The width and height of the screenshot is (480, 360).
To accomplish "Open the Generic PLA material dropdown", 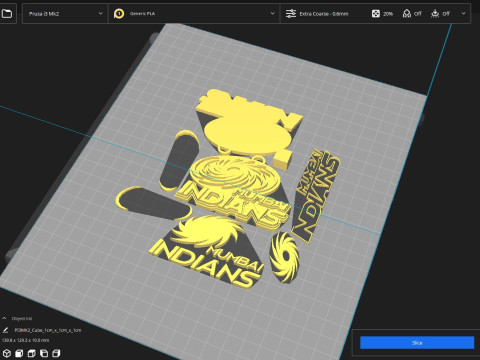I will 194,14.
